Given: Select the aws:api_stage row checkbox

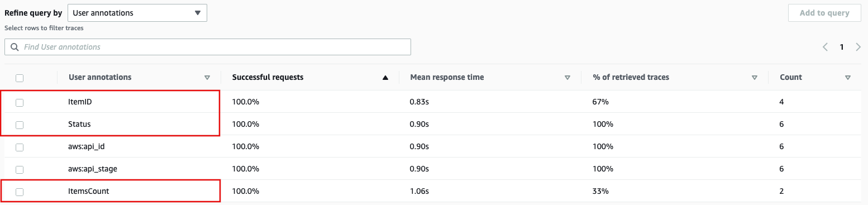Looking at the screenshot, I should point(20,169).
